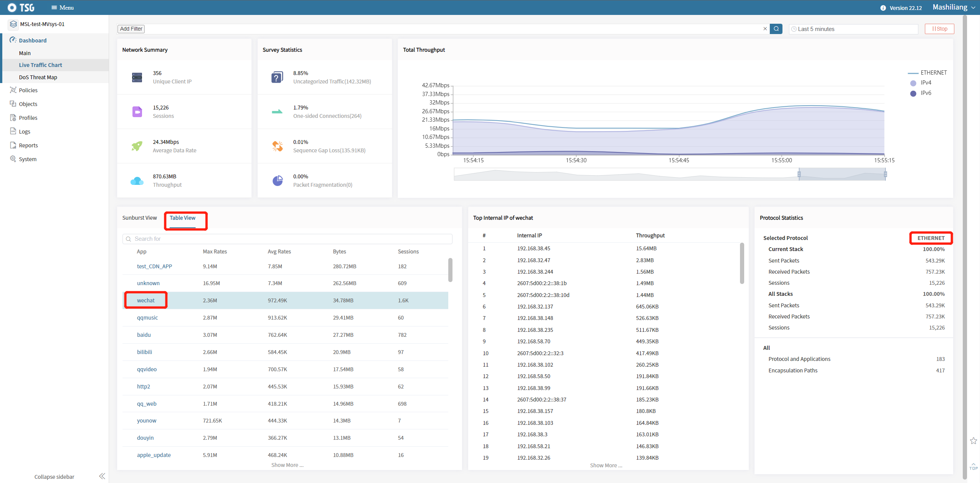Click the Add Filter button
Viewport: 980px width, 483px height.
(131, 29)
